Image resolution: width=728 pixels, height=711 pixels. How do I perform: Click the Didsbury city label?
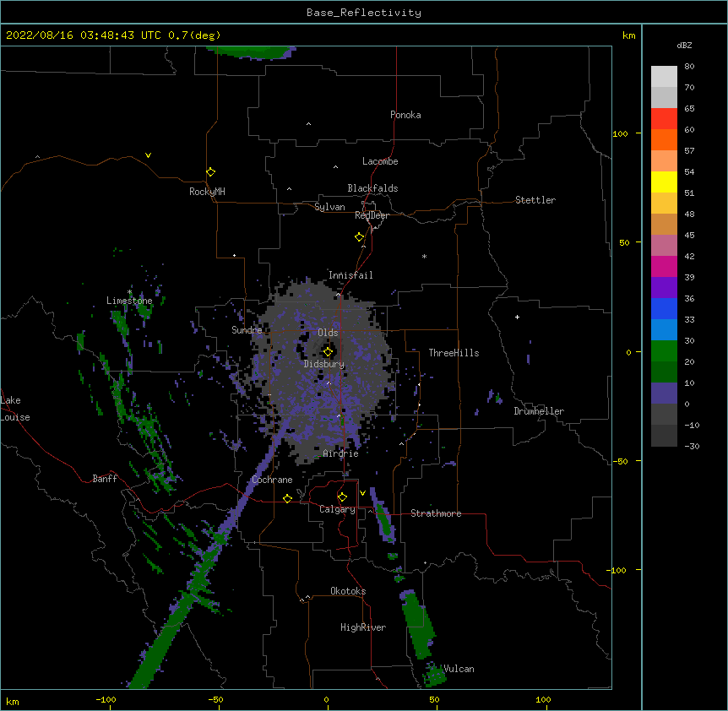[324, 364]
